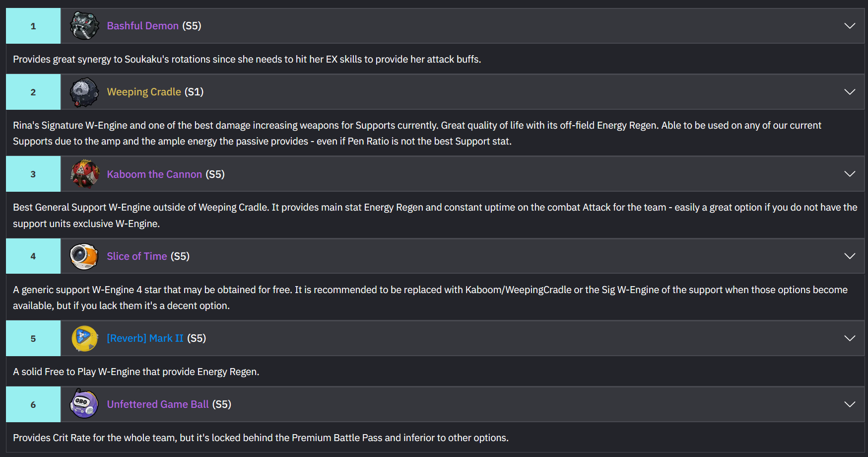Open the Unfettered Game Ball link
The image size is (868, 457).
coord(158,404)
